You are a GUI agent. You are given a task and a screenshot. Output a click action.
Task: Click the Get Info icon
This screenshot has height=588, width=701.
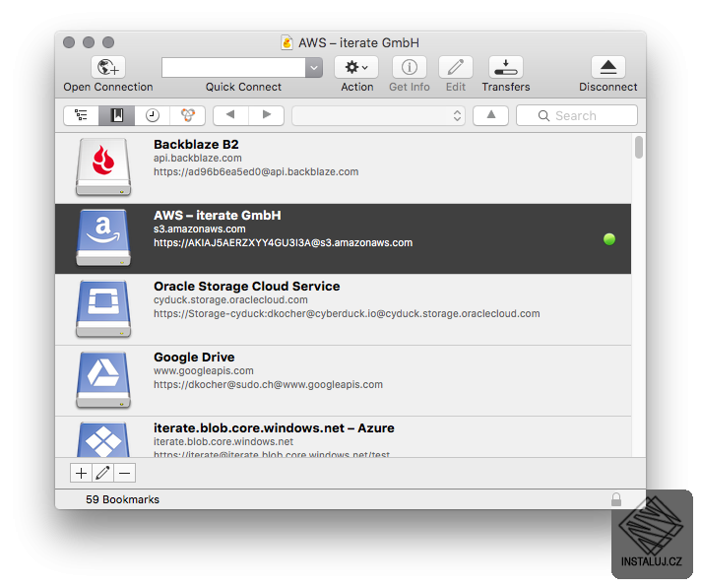[x=409, y=67]
